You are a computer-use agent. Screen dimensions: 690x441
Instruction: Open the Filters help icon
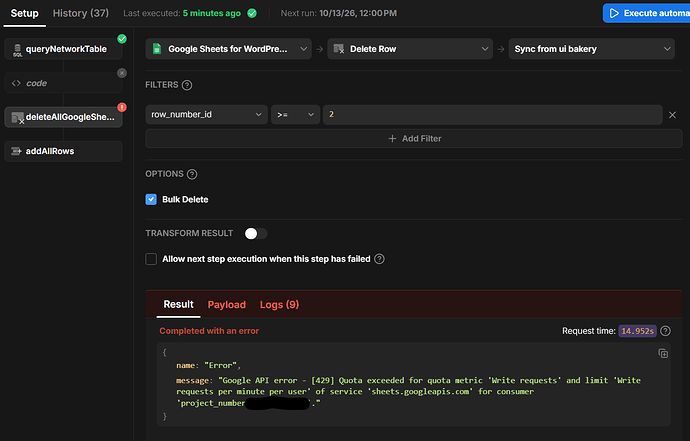pyautogui.click(x=187, y=85)
